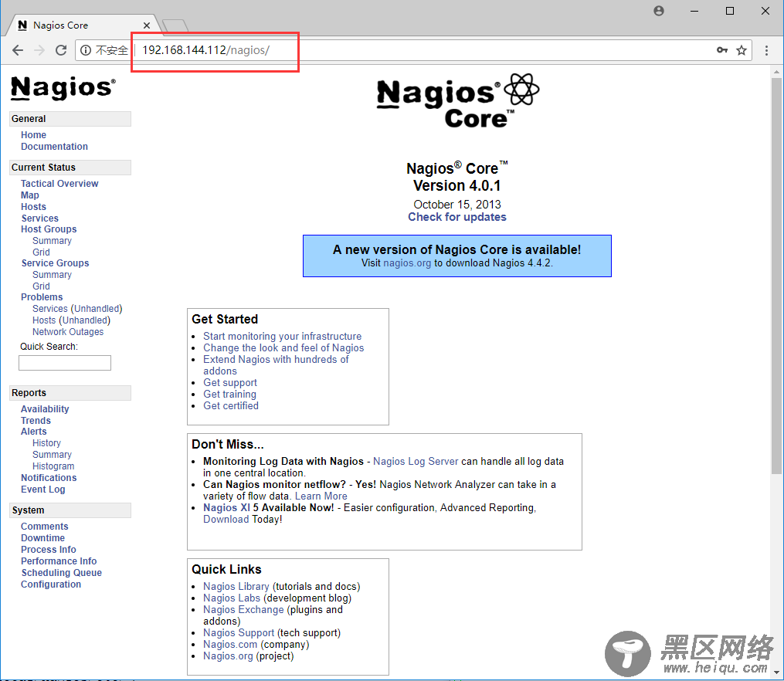The image size is (784, 681).
Task: Open the Trends report
Action: coord(36,421)
